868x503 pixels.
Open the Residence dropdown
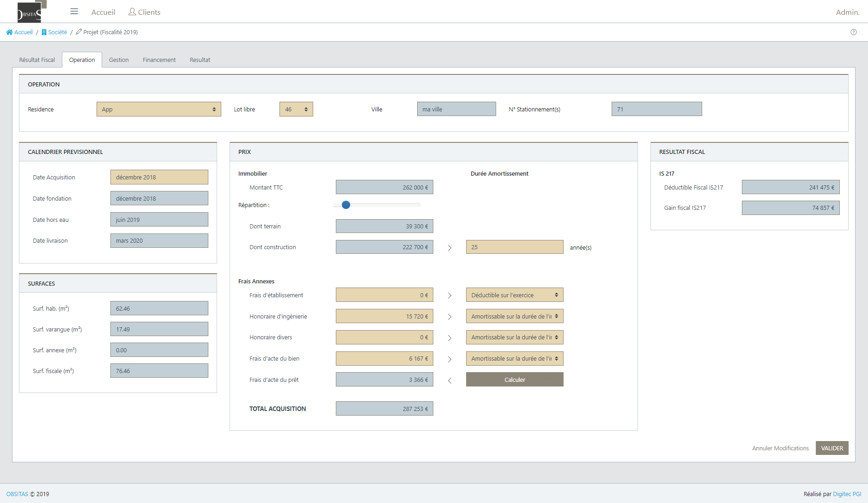click(158, 109)
